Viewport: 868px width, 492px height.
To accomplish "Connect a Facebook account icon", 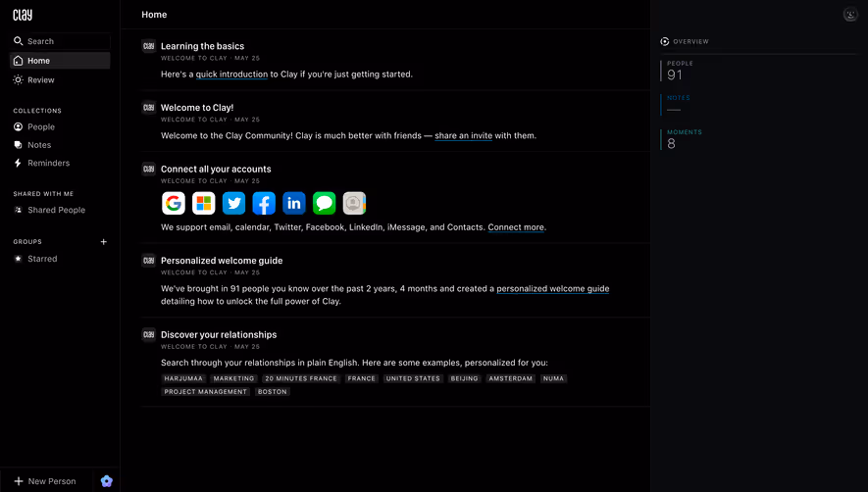I will 264,203.
